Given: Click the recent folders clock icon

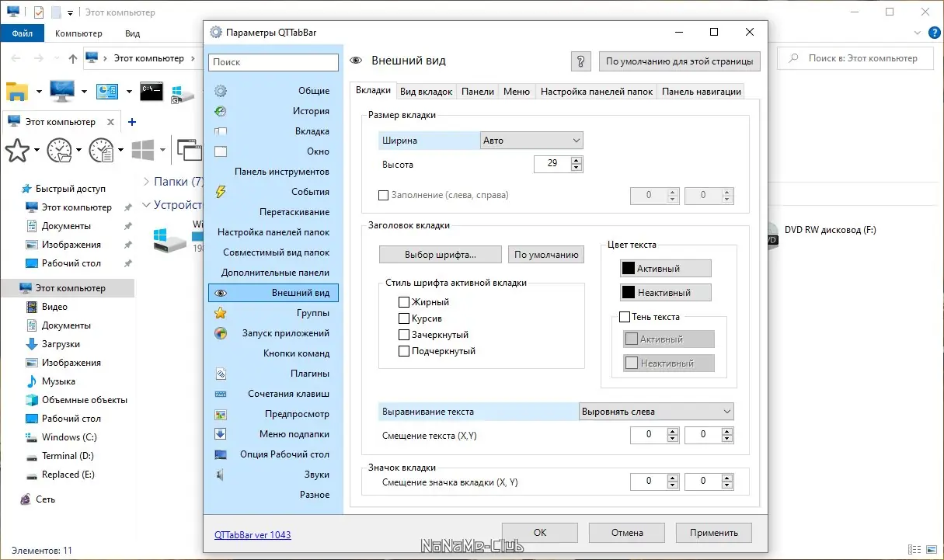Looking at the screenshot, I should (59, 150).
